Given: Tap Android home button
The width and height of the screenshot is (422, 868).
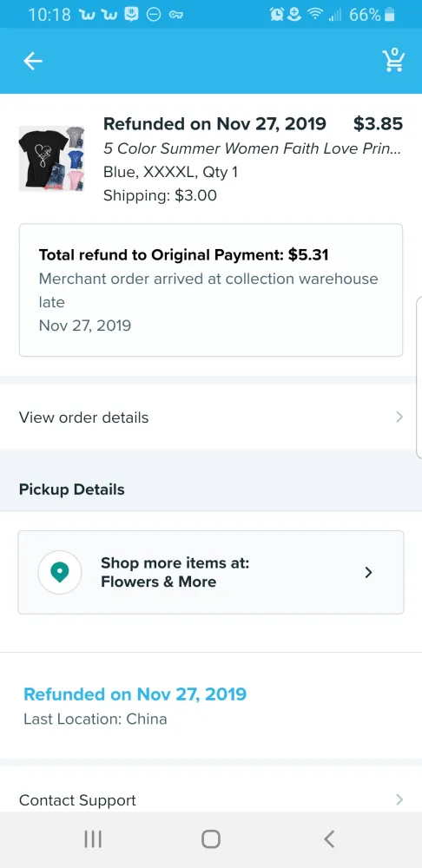Looking at the screenshot, I should coord(211,839).
